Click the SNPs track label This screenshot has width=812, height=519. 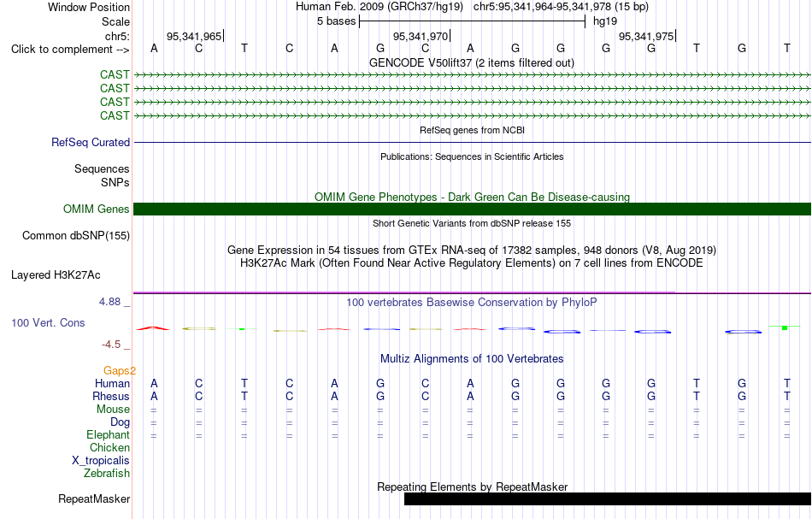click(x=115, y=182)
